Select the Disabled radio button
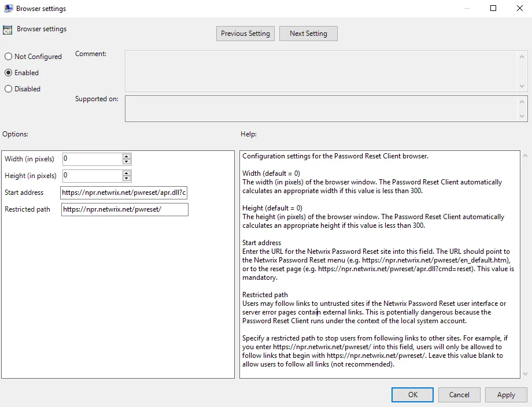The height and width of the screenshot is (407, 532). click(8, 89)
